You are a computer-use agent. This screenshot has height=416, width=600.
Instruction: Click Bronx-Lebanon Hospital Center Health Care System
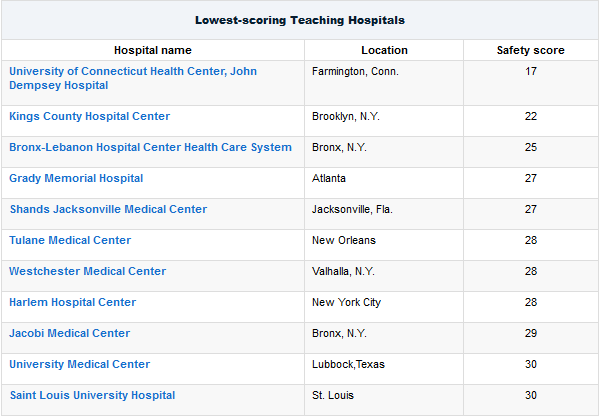pyautogui.click(x=150, y=147)
